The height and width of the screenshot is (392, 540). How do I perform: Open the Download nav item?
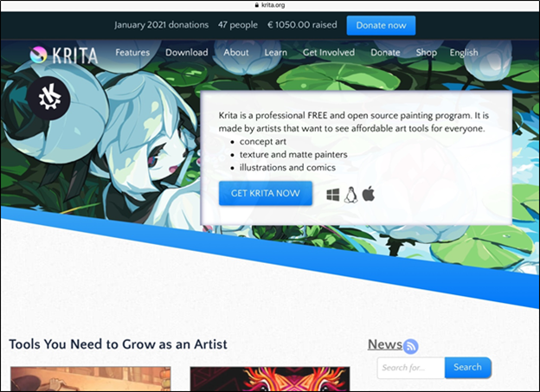tap(187, 53)
